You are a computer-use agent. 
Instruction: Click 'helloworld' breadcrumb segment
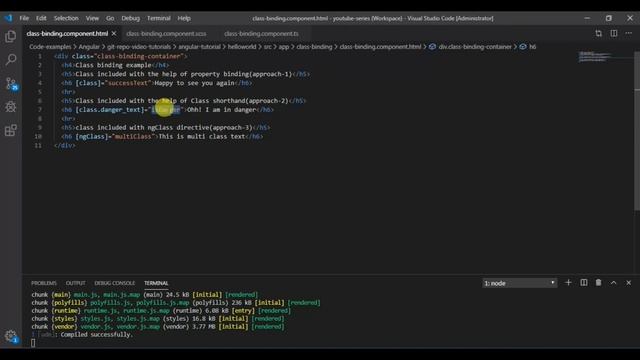click(242, 47)
